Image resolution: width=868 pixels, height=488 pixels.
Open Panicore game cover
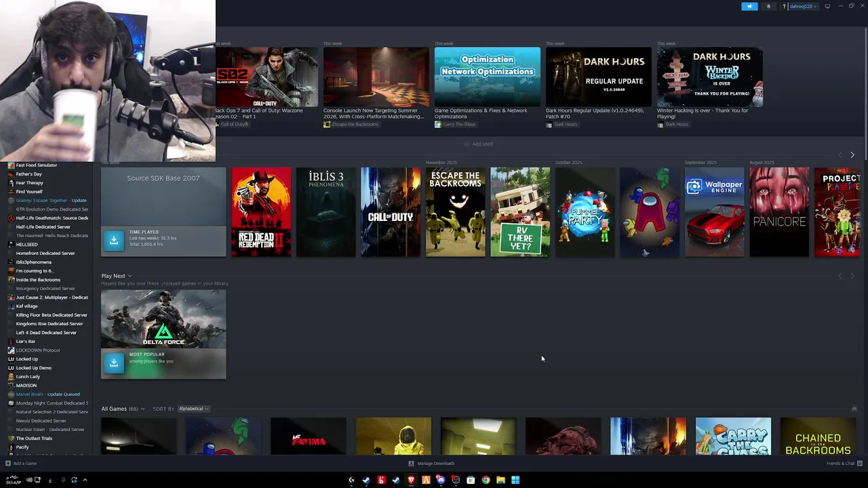click(x=779, y=212)
